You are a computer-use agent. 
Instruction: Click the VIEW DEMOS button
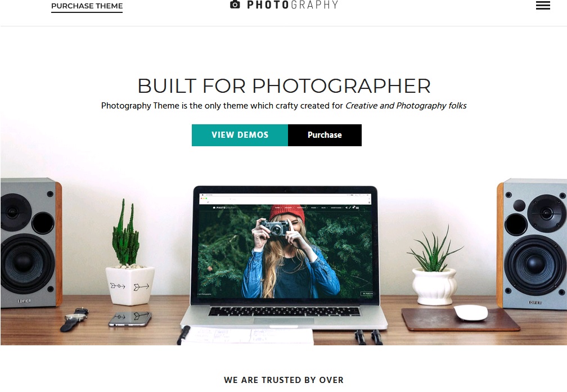point(240,135)
